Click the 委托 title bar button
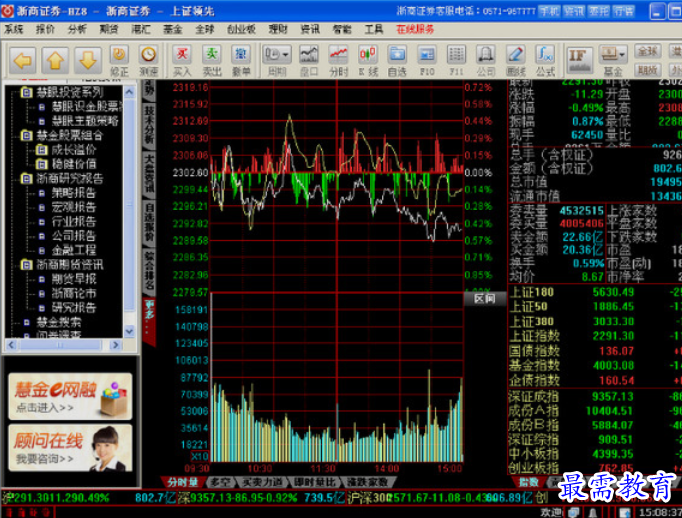Screen dimensions: 682x518 (598, 11)
